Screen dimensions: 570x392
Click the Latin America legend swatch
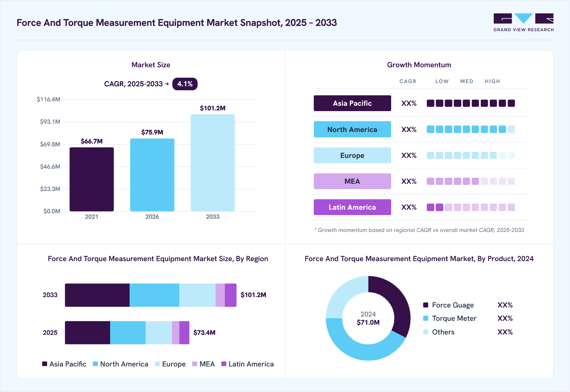click(224, 364)
